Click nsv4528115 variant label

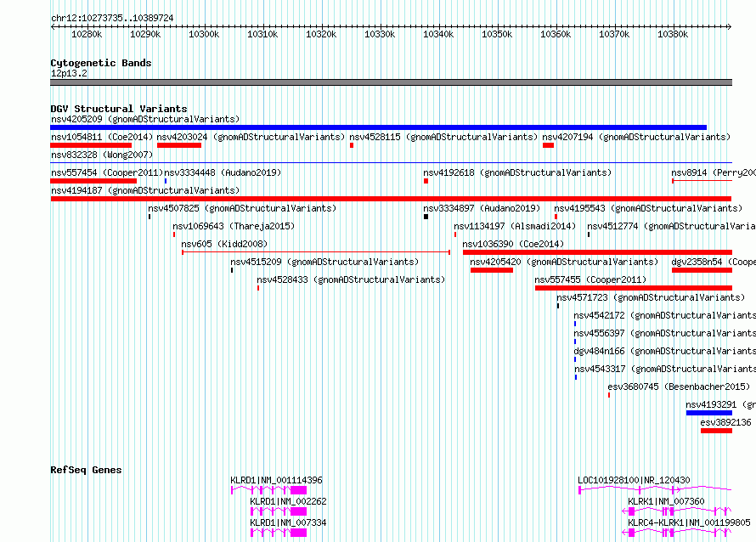tap(443, 137)
